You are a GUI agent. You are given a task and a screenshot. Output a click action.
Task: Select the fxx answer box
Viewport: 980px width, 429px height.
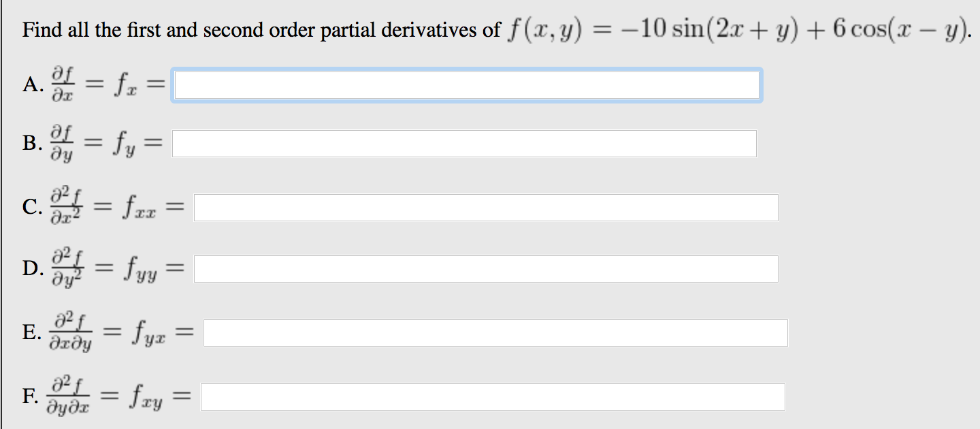485,207
